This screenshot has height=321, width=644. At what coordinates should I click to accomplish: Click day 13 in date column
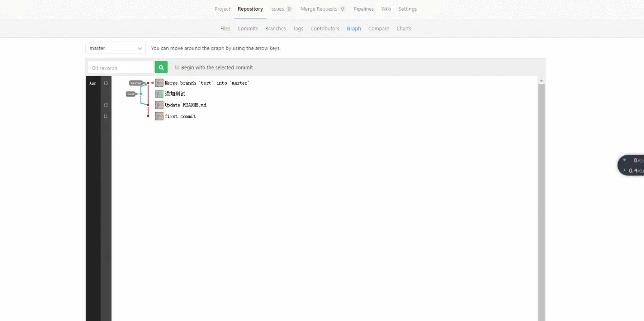[106, 83]
